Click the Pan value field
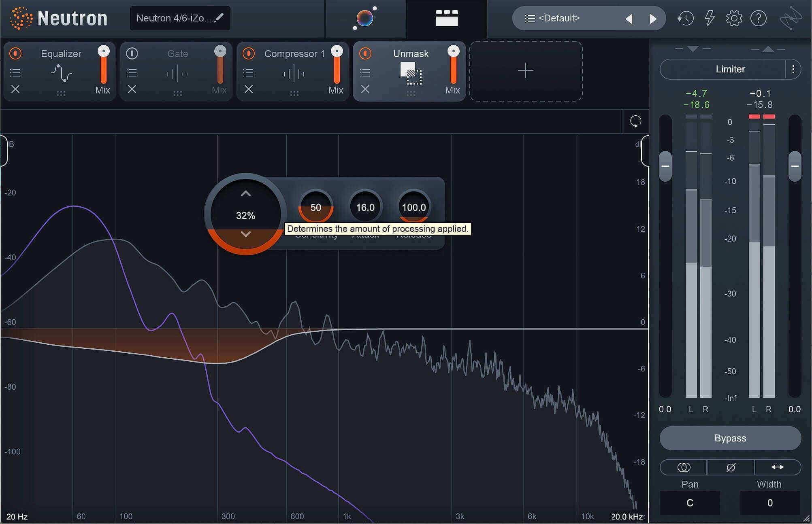812x524 pixels. 690,503
